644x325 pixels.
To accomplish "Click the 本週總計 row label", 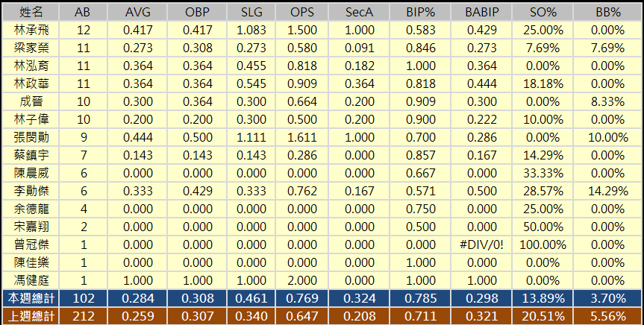I will pyautogui.click(x=31, y=298).
